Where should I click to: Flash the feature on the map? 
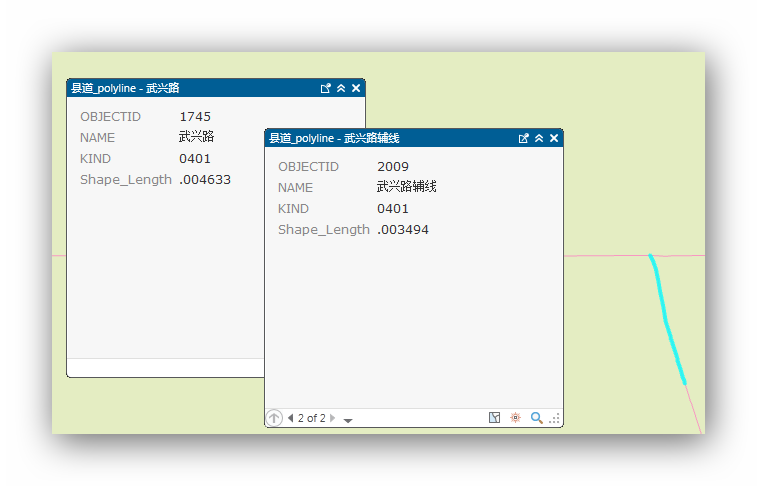516,418
